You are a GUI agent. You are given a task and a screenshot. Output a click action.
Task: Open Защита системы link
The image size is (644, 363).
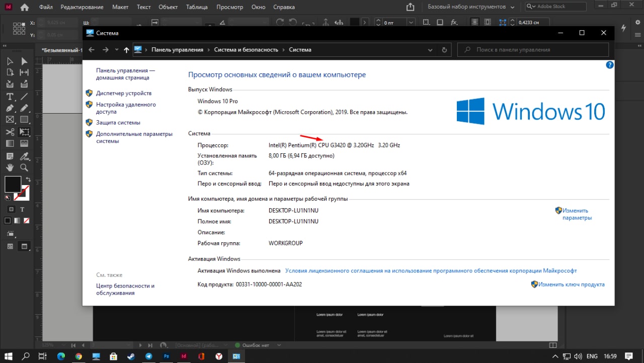click(x=118, y=123)
